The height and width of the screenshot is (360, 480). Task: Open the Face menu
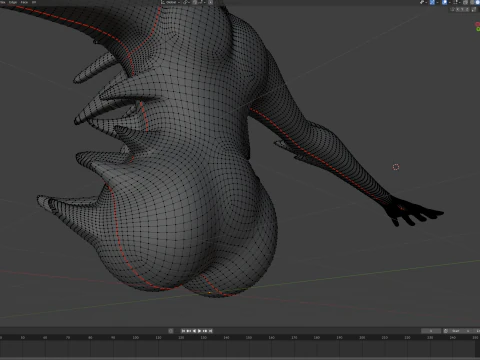pyautogui.click(x=24, y=2)
